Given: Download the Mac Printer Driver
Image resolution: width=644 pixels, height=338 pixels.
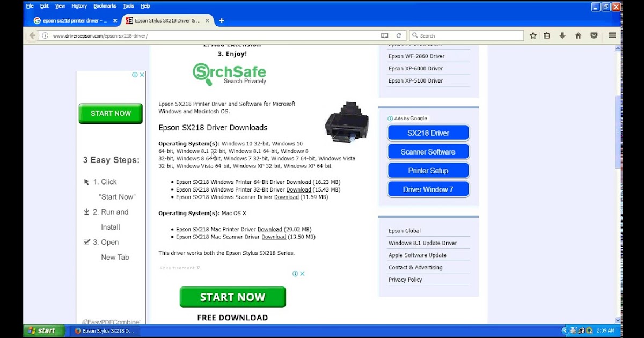Looking at the screenshot, I should pyautogui.click(x=270, y=230).
